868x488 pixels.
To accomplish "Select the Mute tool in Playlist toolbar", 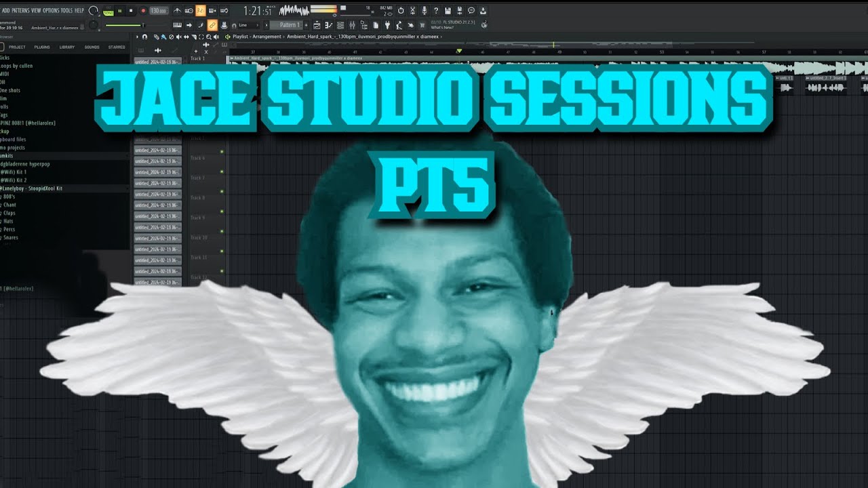I will 179,37.
